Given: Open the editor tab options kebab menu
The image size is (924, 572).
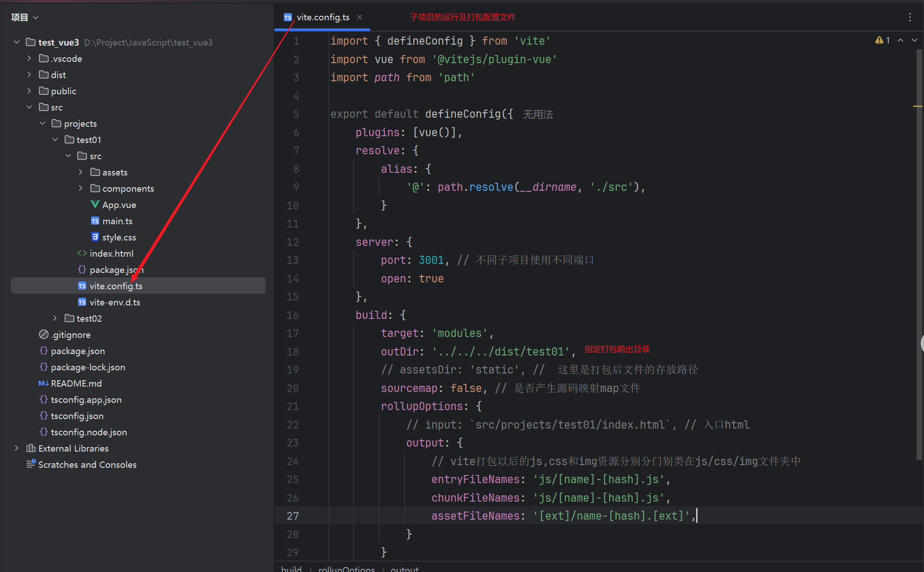Looking at the screenshot, I should point(910,17).
